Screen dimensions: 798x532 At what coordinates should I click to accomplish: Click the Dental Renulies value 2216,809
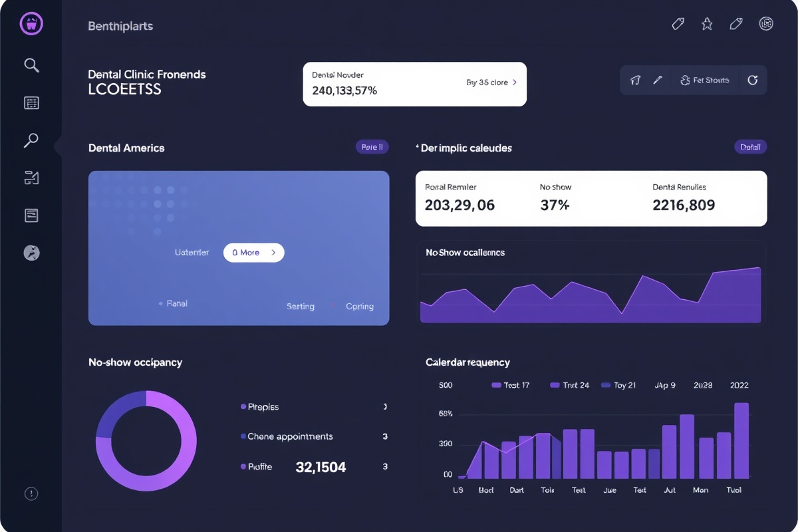(x=684, y=205)
